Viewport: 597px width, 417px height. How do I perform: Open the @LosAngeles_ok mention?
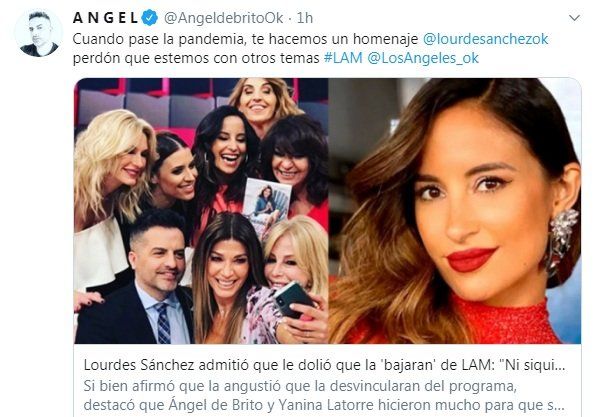[423, 58]
